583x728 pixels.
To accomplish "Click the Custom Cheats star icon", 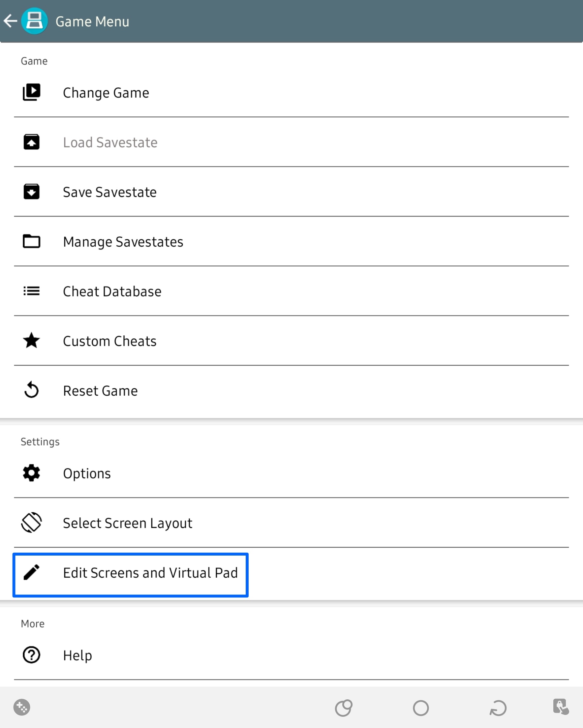I will tap(31, 340).
